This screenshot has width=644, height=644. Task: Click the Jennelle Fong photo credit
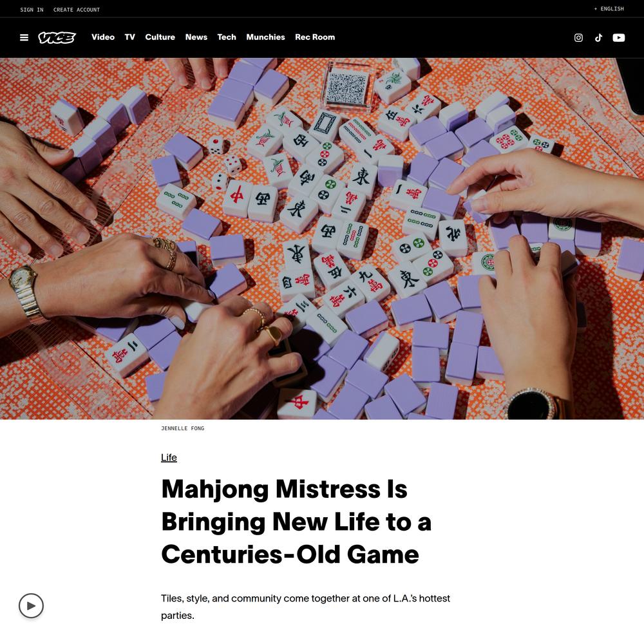(183, 428)
